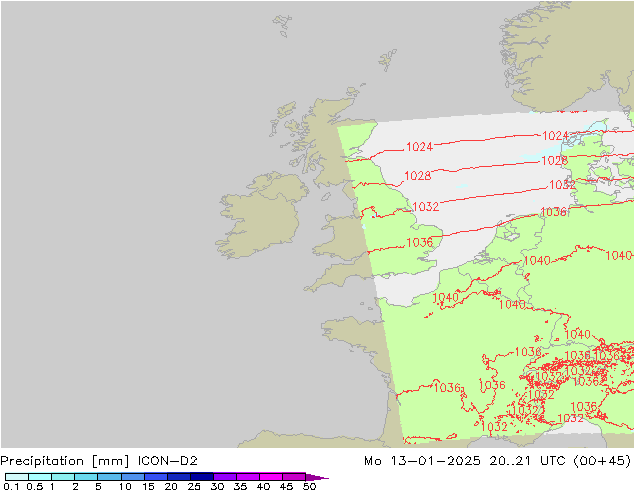Click the "(00+45)" forecast offset text
The height and width of the screenshot is (490, 634).
pos(602,461)
